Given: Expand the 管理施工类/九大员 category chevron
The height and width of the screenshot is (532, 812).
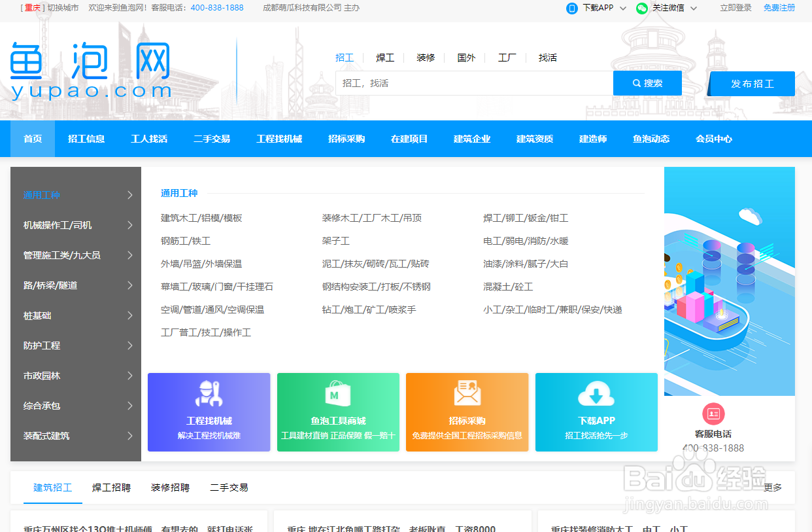Looking at the screenshot, I should click(x=130, y=255).
